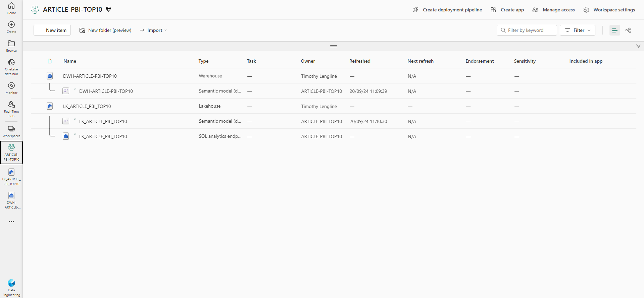644x298 pixels.
Task: Click the SQL analytics endp... type cell
Action: click(x=220, y=136)
